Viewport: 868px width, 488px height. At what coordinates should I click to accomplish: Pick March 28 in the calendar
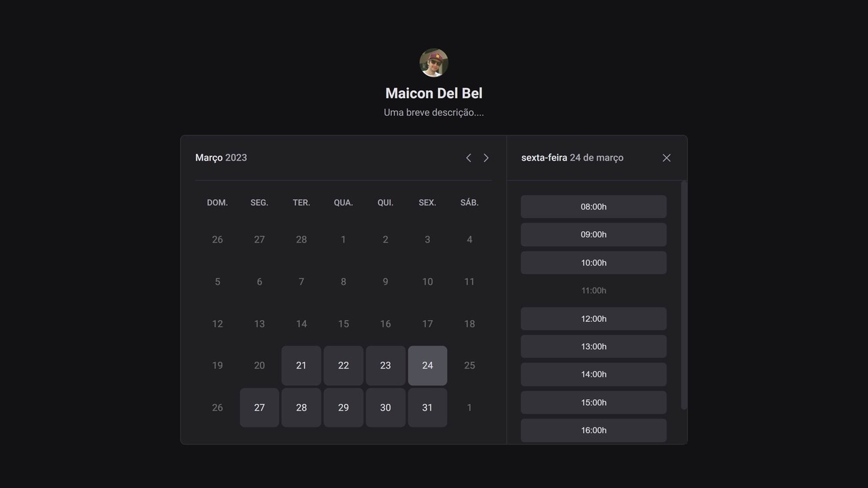[301, 407]
